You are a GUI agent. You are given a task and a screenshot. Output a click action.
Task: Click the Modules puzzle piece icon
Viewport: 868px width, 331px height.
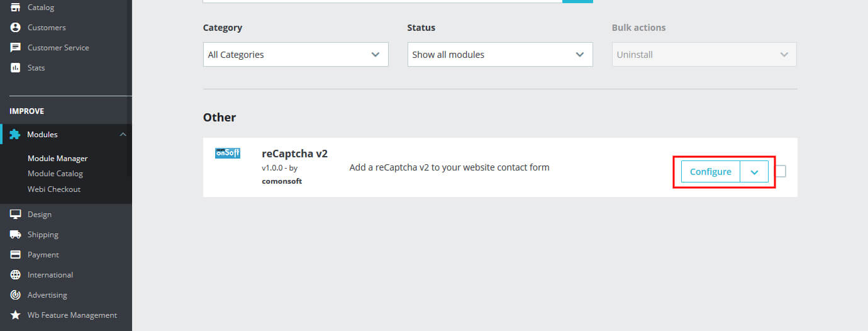(15, 135)
